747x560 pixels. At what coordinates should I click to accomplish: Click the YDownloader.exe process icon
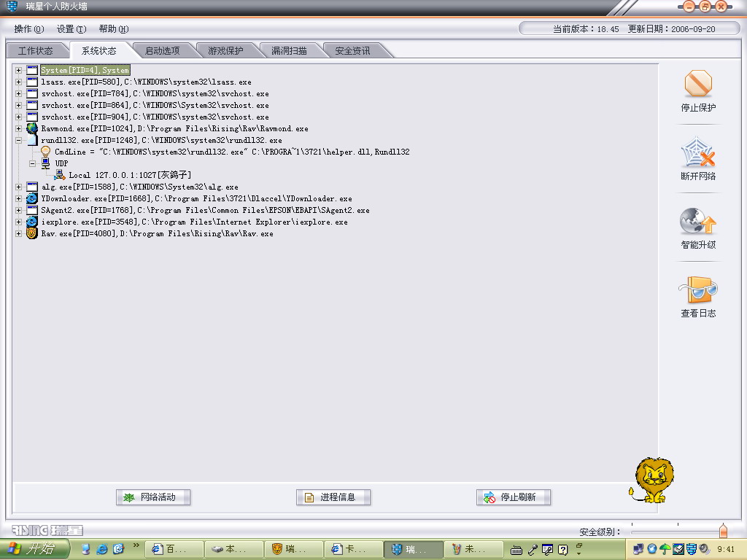[x=32, y=198]
